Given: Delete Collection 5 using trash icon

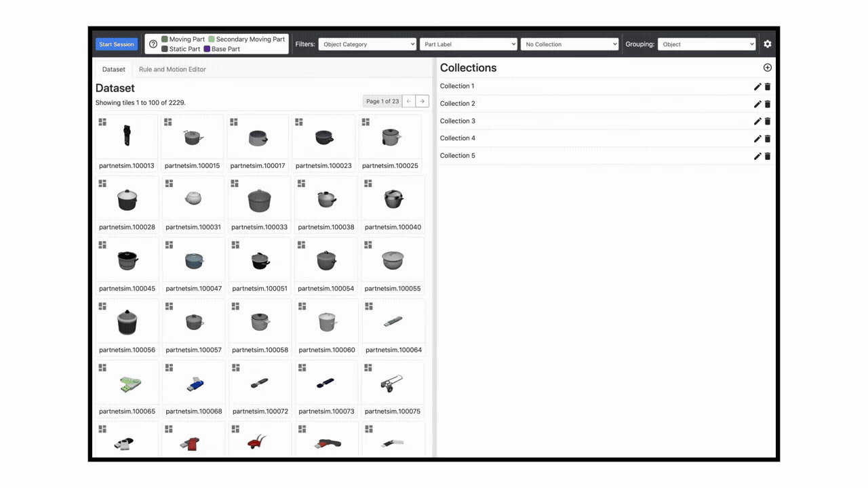Looking at the screenshot, I should pyautogui.click(x=768, y=157).
